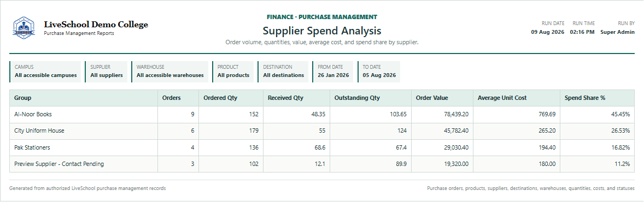Click the Ordered Qty column header
This screenshot has width=644, height=202.
pyautogui.click(x=231, y=98)
